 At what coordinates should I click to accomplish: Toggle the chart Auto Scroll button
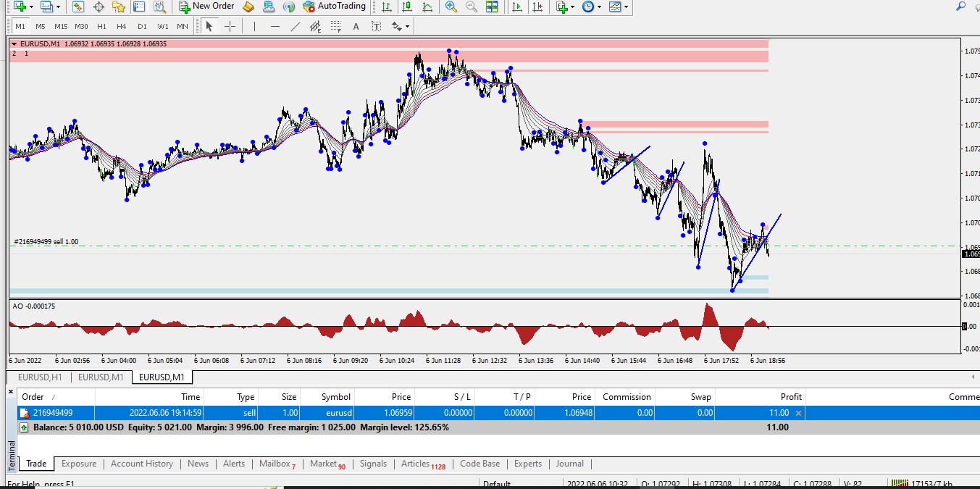pos(516,7)
